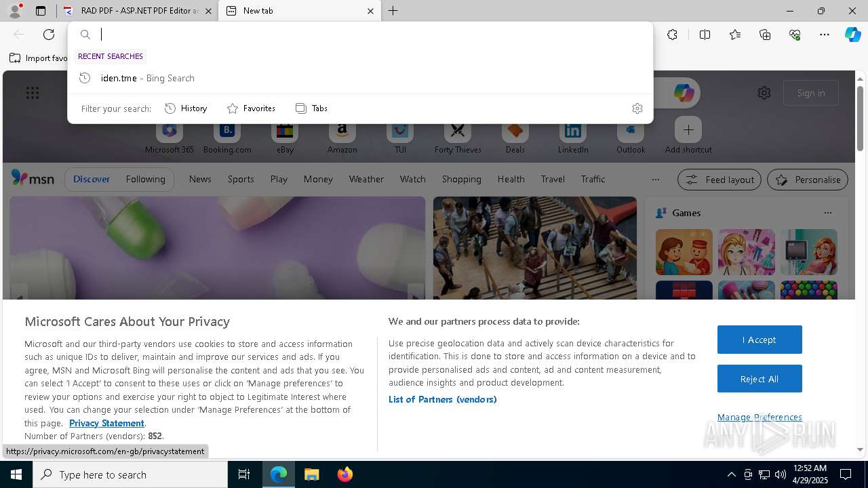Filter search by Favorites
The height and width of the screenshot is (488, 868).
(251, 108)
